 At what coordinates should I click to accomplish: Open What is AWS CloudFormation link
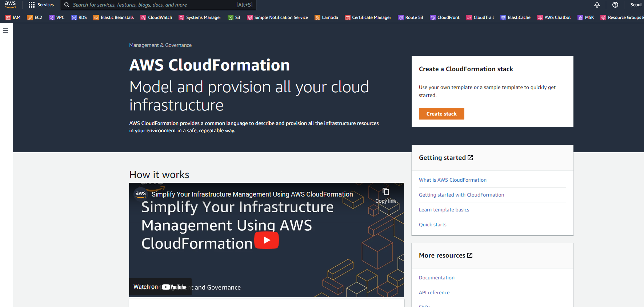pyautogui.click(x=453, y=180)
